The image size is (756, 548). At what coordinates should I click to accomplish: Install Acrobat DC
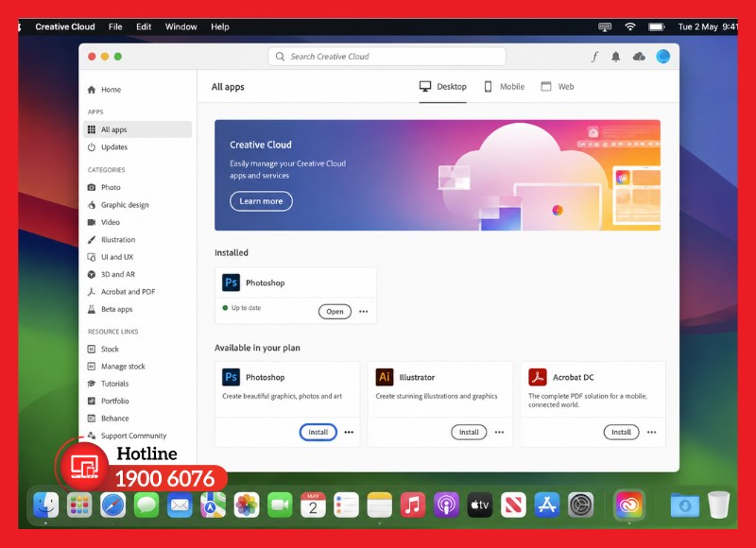click(x=621, y=433)
